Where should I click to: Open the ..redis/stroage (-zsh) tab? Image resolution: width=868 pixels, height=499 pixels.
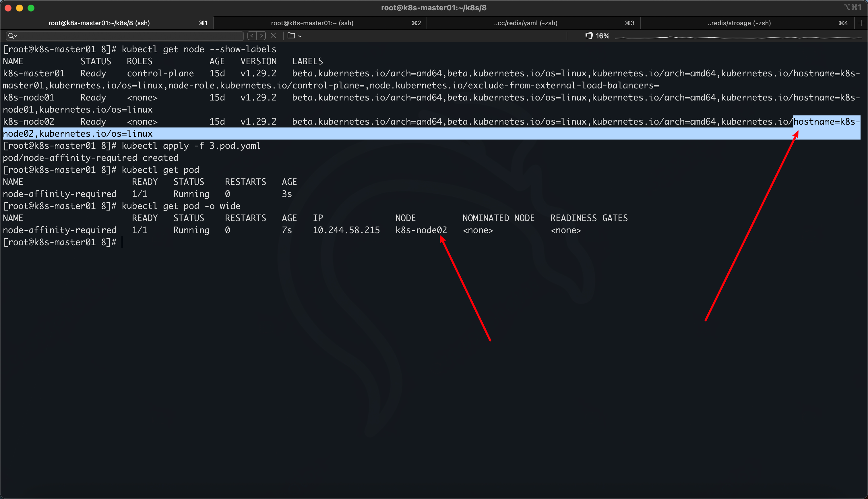tap(739, 23)
